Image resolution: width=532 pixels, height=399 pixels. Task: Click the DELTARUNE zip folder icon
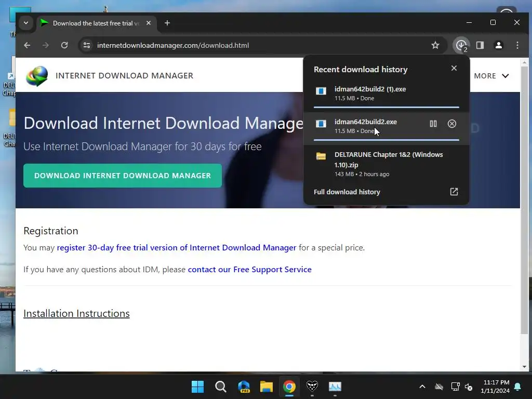321,156
